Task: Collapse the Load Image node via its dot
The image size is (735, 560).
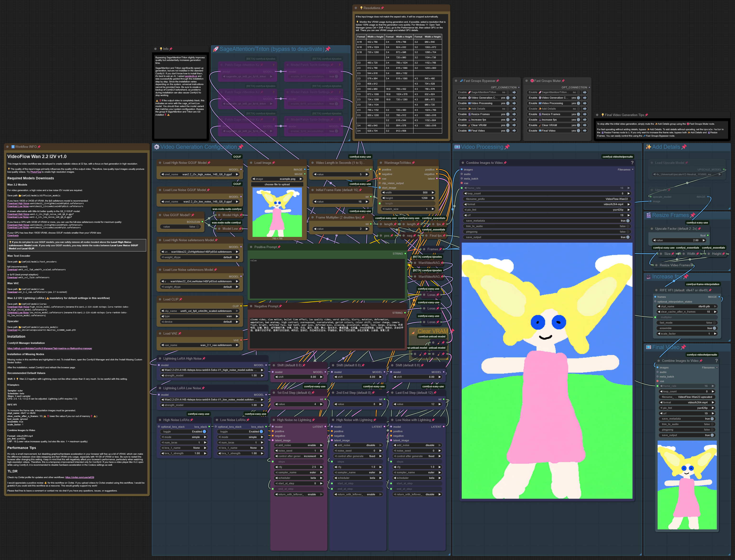Action: click(251, 163)
